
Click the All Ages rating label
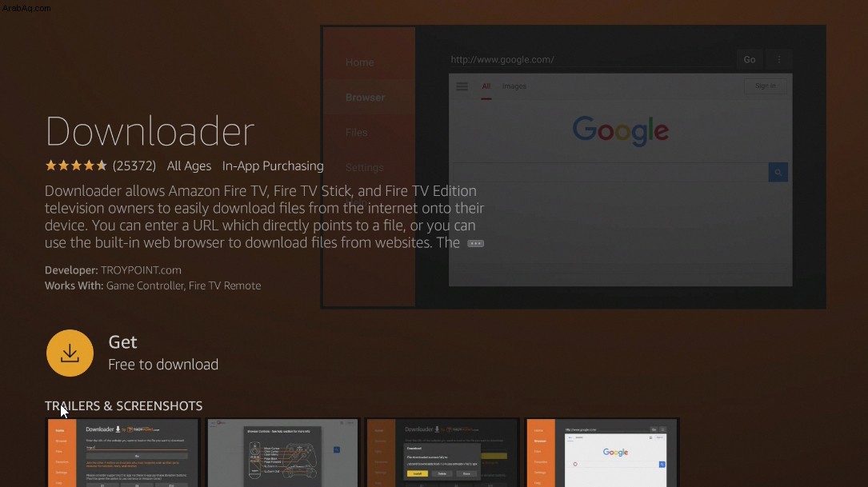tap(189, 166)
